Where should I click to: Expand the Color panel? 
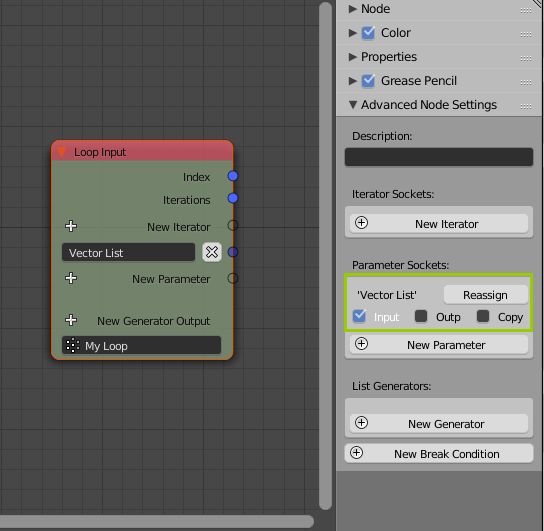coord(352,33)
